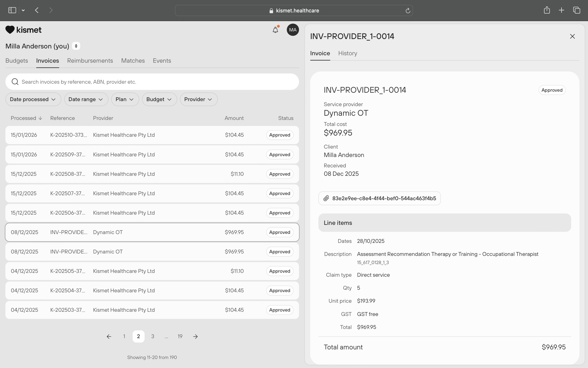Open a new tab with plus icon
This screenshot has height=368, width=588.
click(561, 10)
